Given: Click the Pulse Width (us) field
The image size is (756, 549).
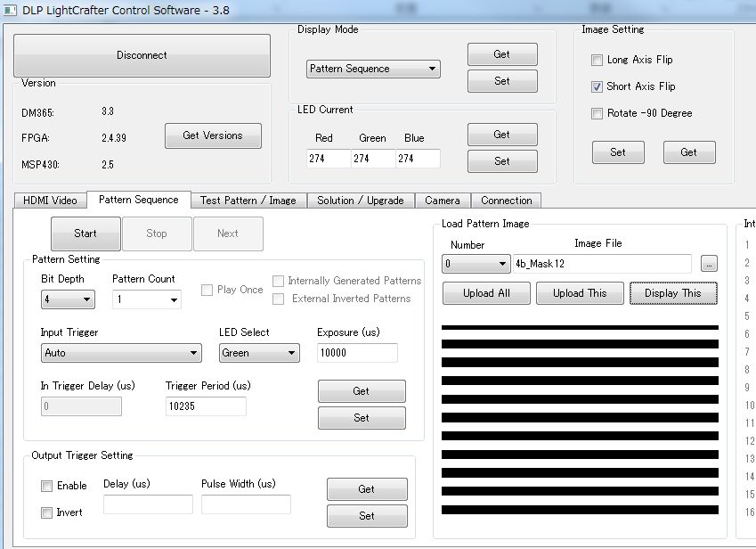Looking at the screenshot, I should pyautogui.click(x=246, y=504).
